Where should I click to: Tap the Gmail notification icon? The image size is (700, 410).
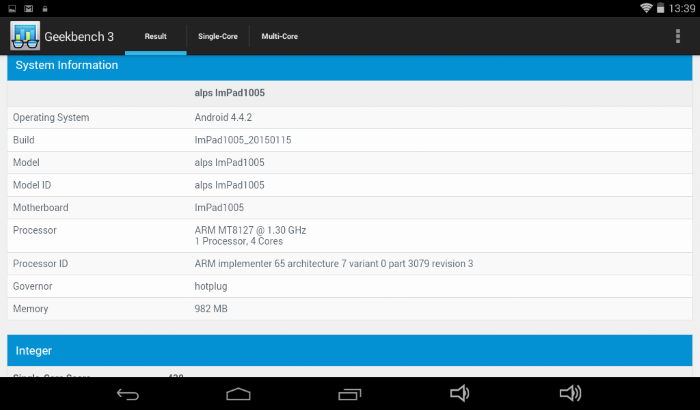[28, 8]
